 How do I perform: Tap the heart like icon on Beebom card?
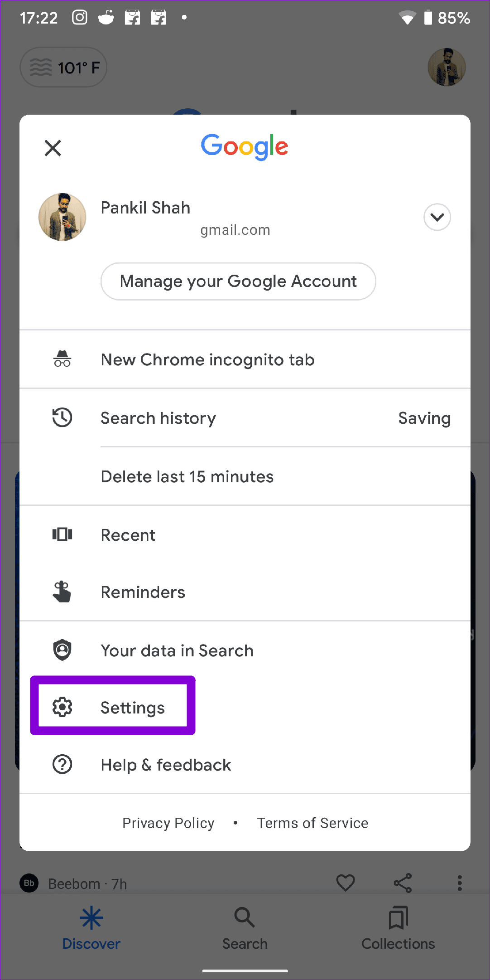click(346, 883)
